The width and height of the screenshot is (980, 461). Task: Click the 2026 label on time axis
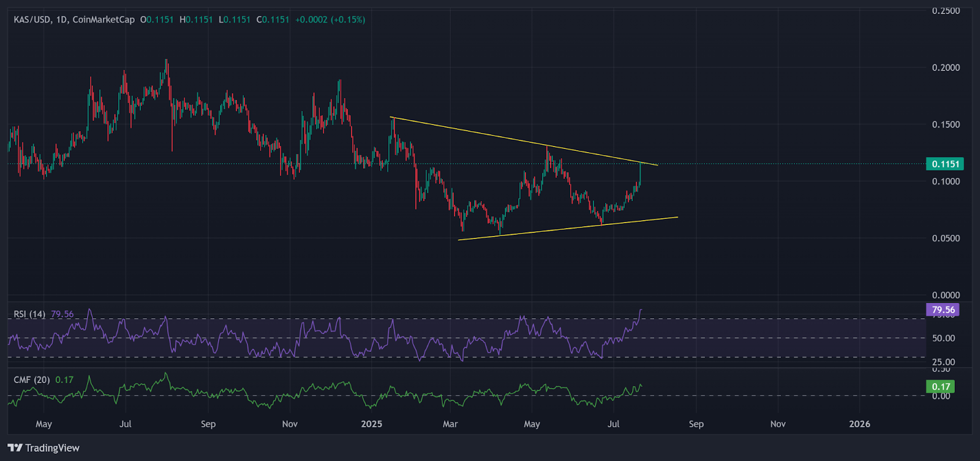[859, 424]
